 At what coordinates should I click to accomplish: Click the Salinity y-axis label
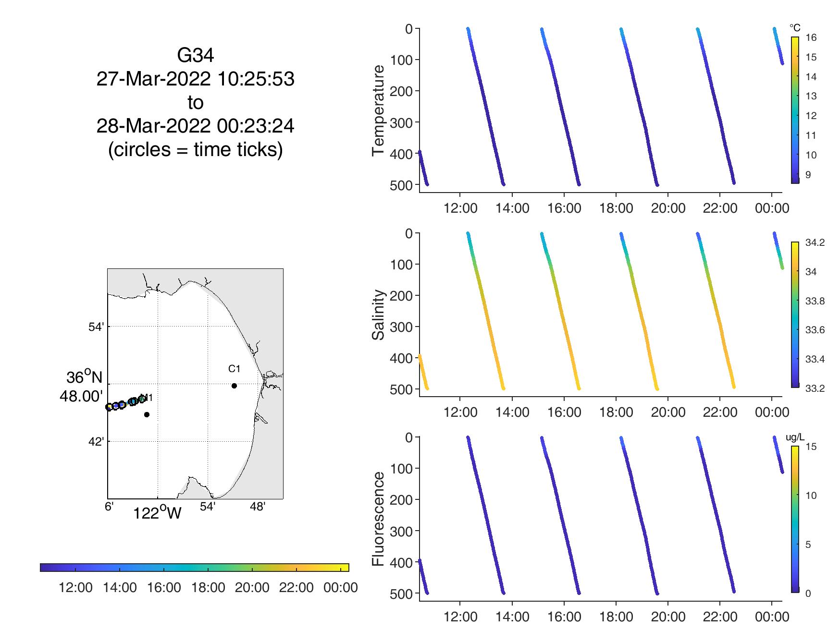(x=379, y=315)
